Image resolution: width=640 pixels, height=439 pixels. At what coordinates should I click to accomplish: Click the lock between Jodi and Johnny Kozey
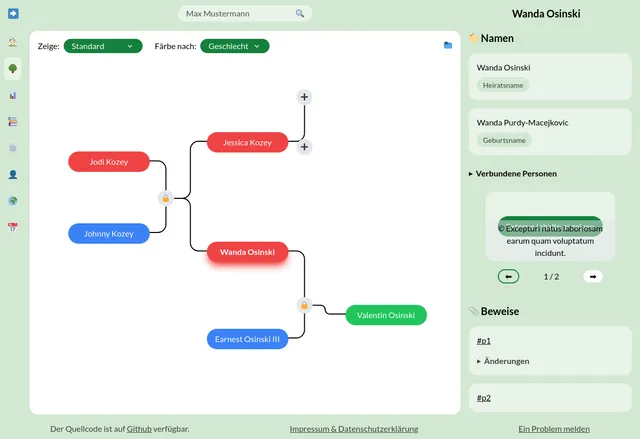[x=165, y=198]
